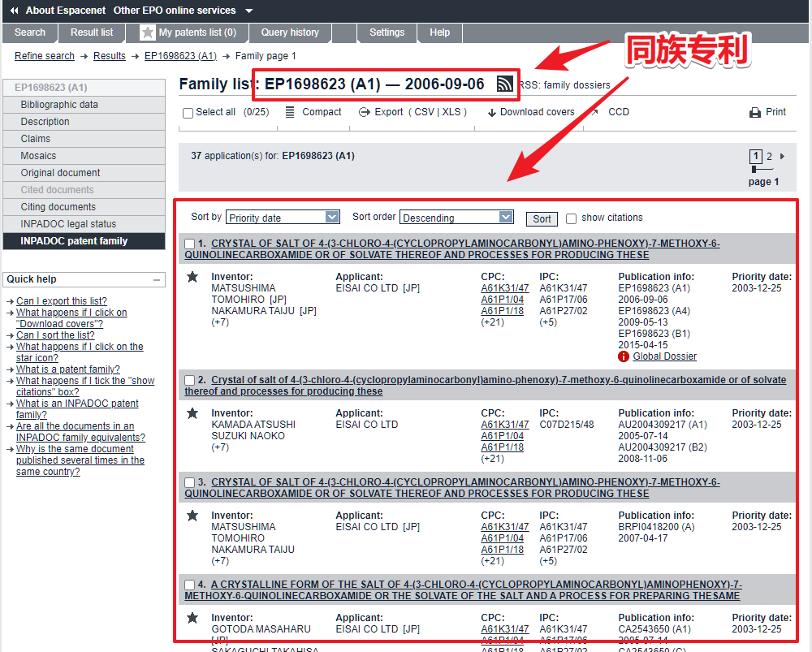812x652 pixels.
Task: Select checkbox for result 3
Action: [x=190, y=482]
